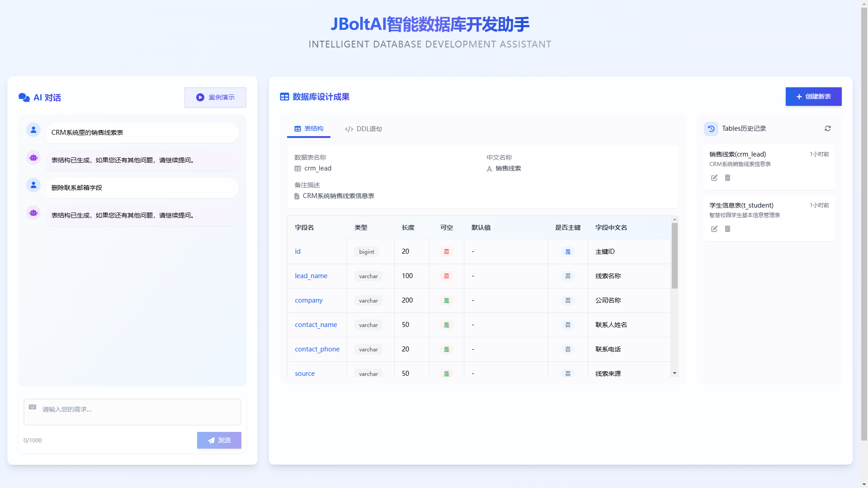
Task: Click the user avatar beside CRM系统里的销售线索表
Action: pyautogui.click(x=33, y=130)
